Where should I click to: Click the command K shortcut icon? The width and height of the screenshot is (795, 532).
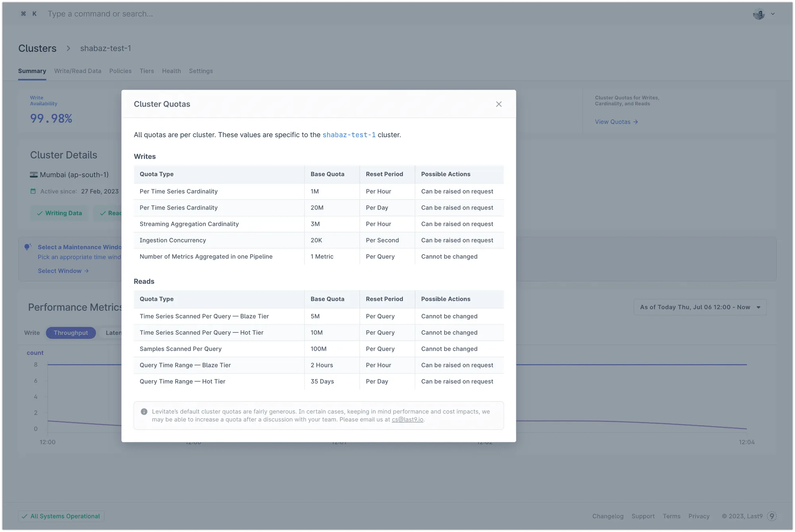coord(29,14)
